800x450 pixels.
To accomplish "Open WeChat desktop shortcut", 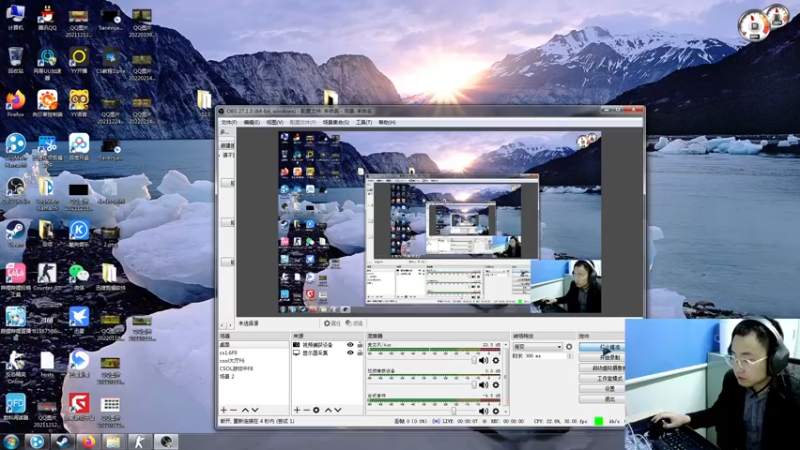I will (79, 277).
